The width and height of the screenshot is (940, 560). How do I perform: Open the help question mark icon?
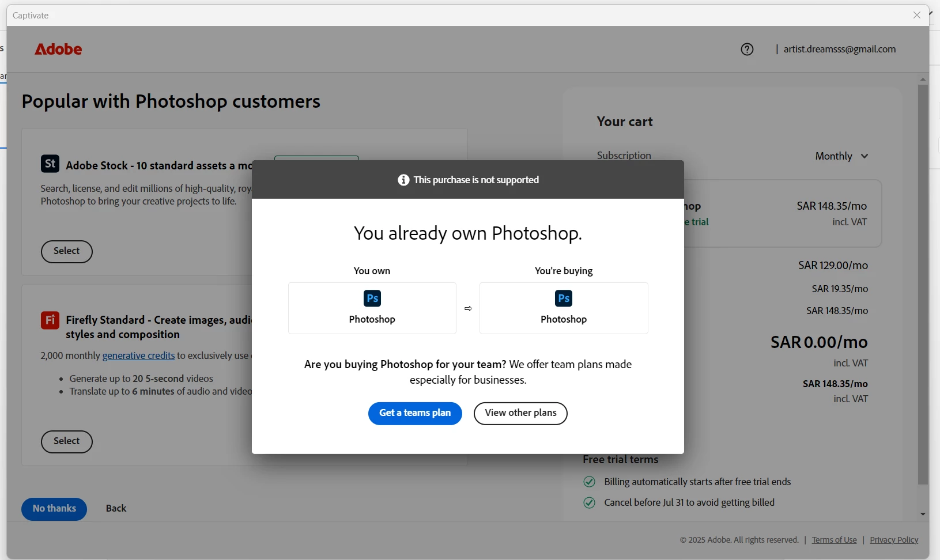[x=747, y=50]
